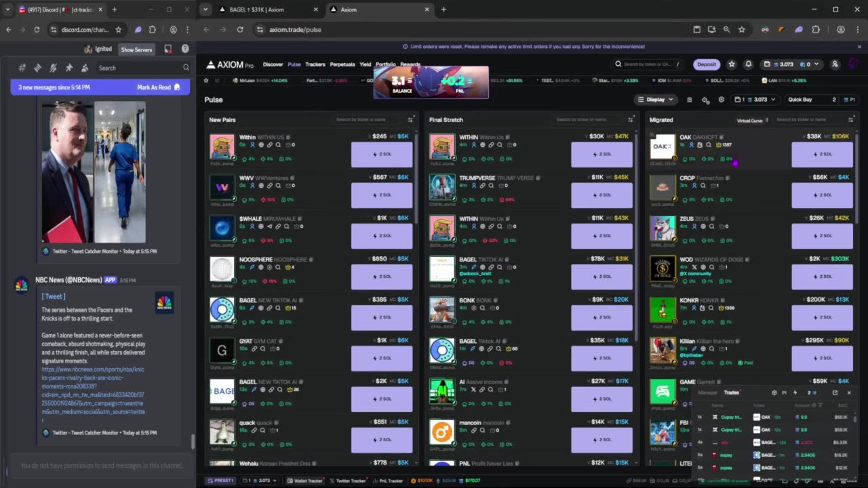Click the Deposit button
868x488 pixels.
pos(707,64)
